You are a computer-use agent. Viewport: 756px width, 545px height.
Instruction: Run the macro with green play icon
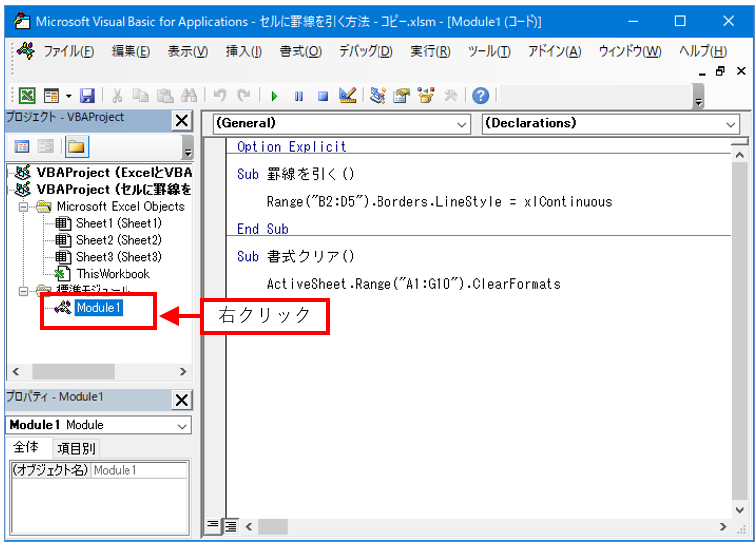pos(274,96)
